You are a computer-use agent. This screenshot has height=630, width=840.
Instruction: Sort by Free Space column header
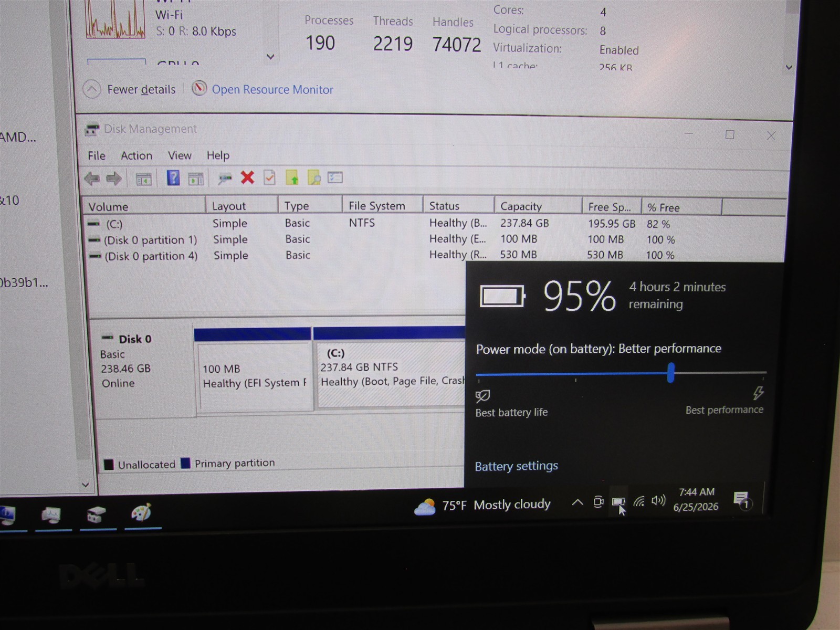click(612, 207)
